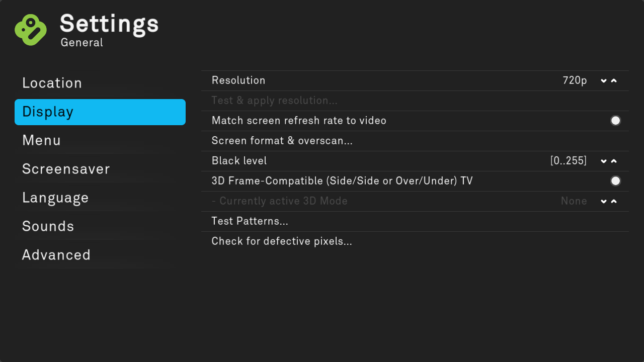This screenshot has height=362, width=644.
Task: Click the Resolution up arrow
Action: click(x=614, y=81)
